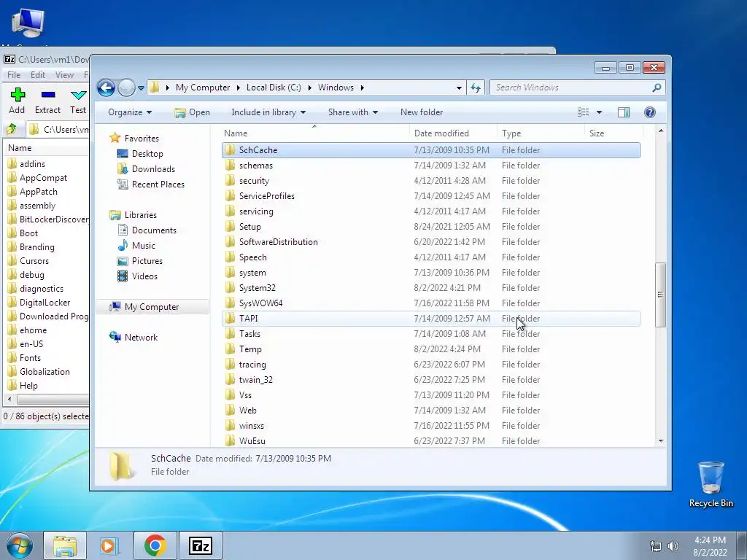Select Network in navigation pane
This screenshot has width=747, height=560.
point(133,338)
